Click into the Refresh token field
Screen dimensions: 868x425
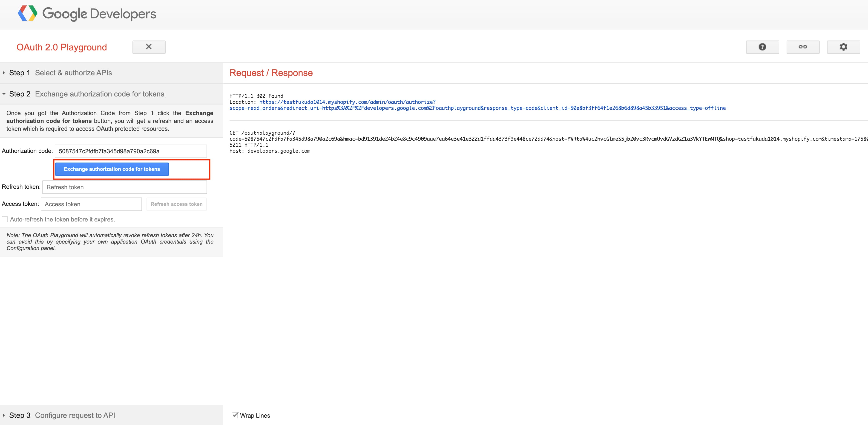[125, 187]
